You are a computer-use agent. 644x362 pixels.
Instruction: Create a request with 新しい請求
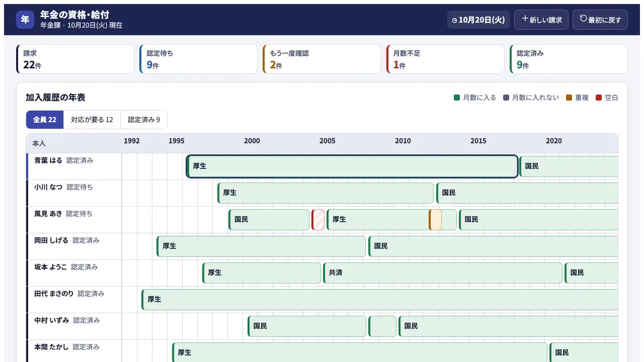coord(541,20)
